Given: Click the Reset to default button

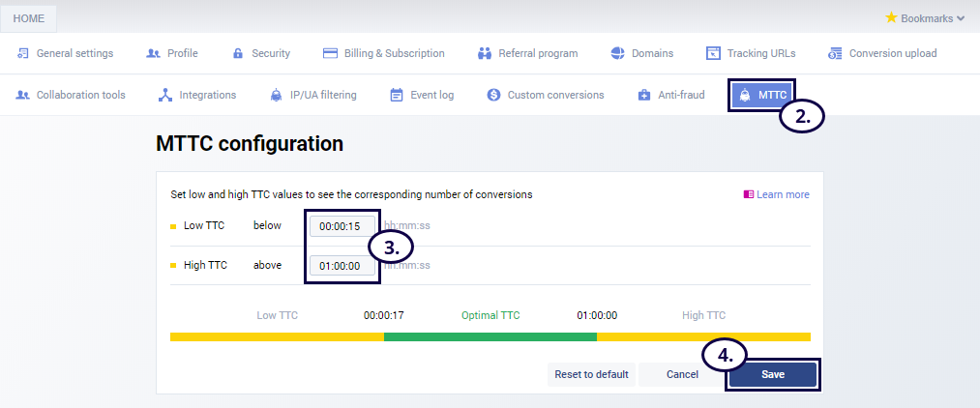Looking at the screenshot, I should [x=591, y=374].
